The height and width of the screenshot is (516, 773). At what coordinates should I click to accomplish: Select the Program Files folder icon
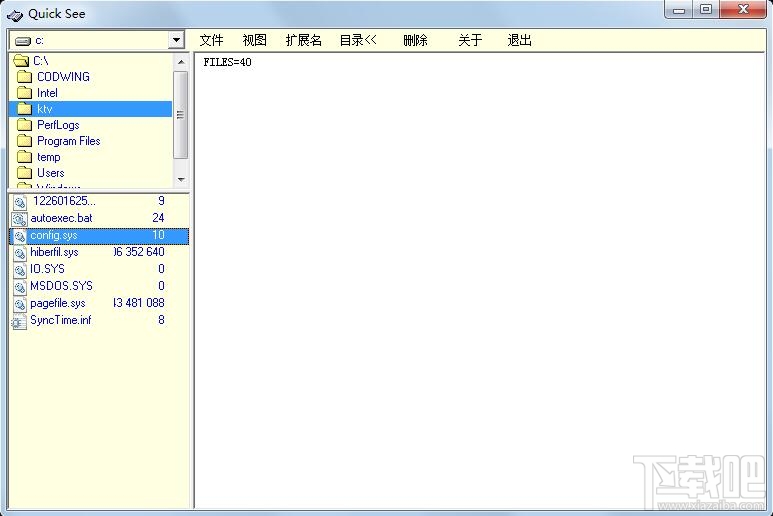[24, 141]
